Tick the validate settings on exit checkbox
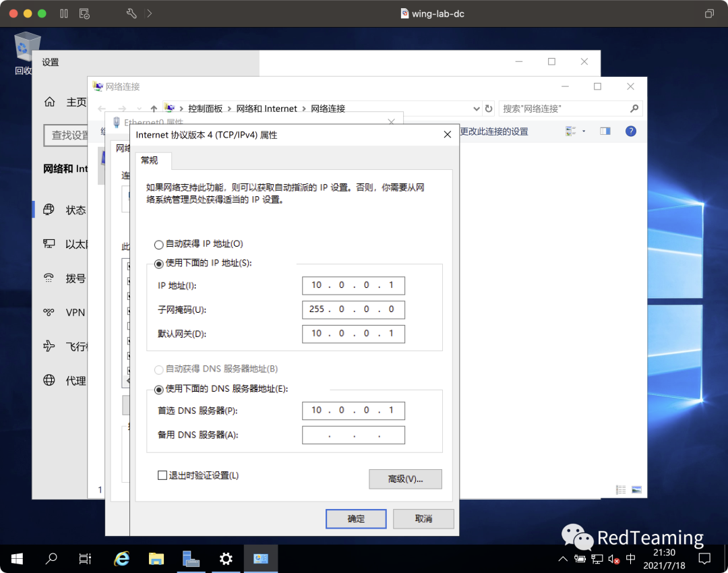The image size is (728, 573). (162, 475)
